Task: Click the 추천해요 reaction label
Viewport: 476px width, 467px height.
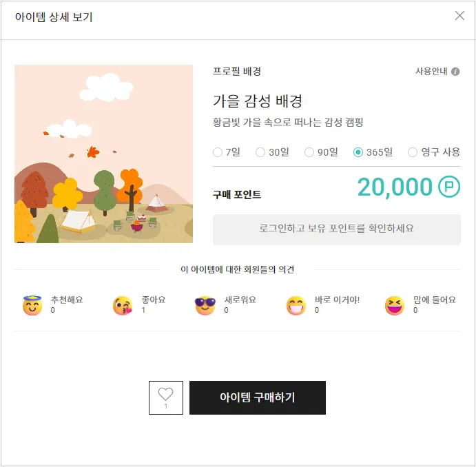Action: pyautogui.click(x=67, y=300)
